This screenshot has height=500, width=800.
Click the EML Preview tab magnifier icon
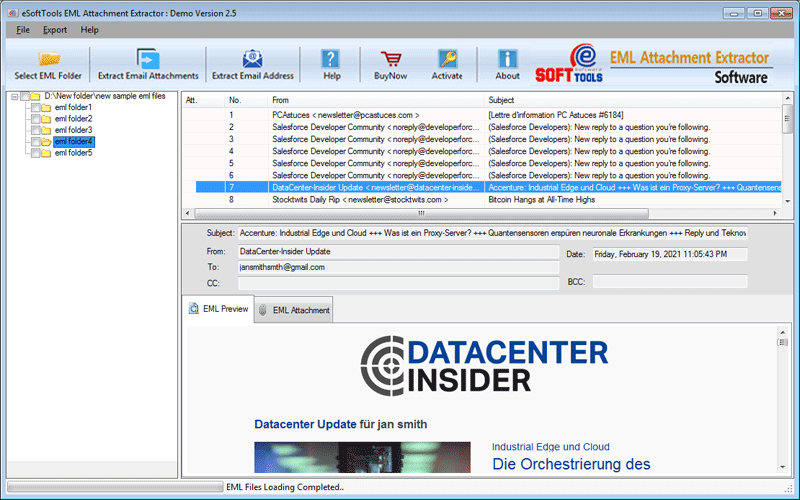(x=193, y=309)
